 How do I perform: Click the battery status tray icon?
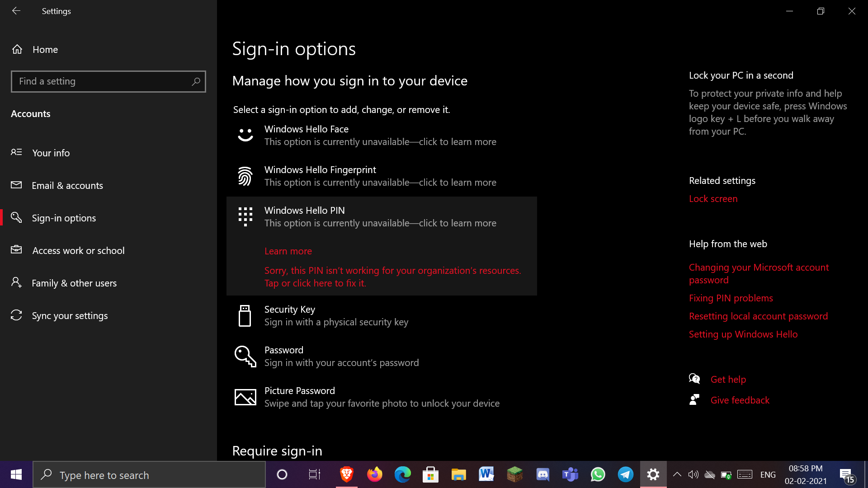tap(726, 475)
